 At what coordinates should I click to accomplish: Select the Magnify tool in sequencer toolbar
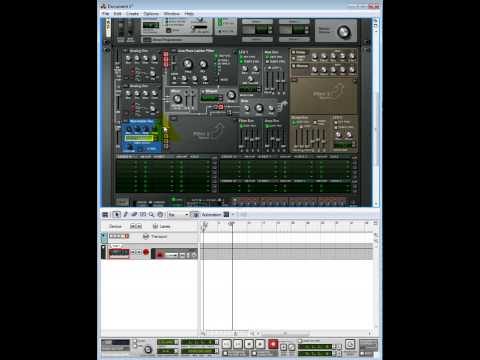tap(151, 215)
